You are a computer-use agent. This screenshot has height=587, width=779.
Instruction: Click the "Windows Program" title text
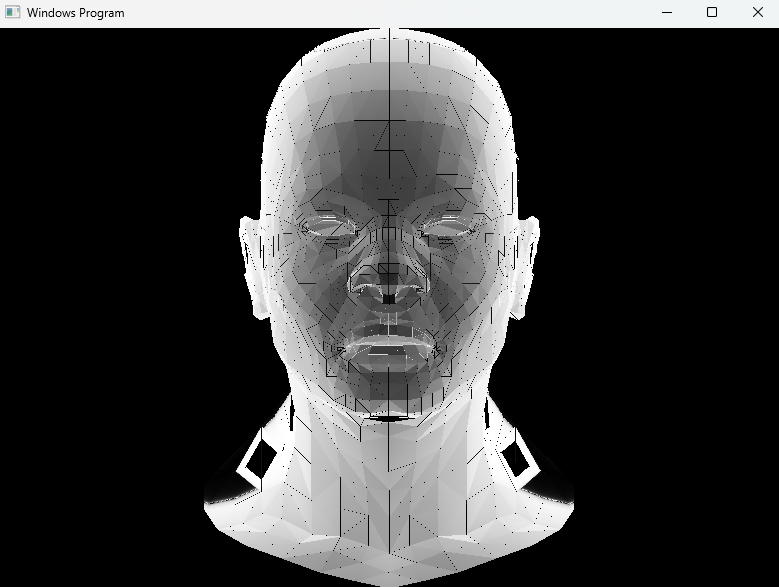pos(76,13)
